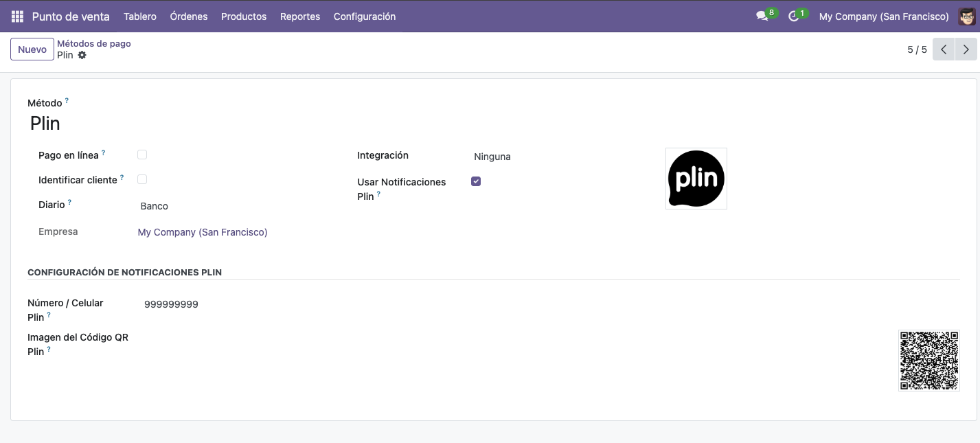Click the 5 / 5 pager counter
Screen dimensions: 980x443
(917, 49)
